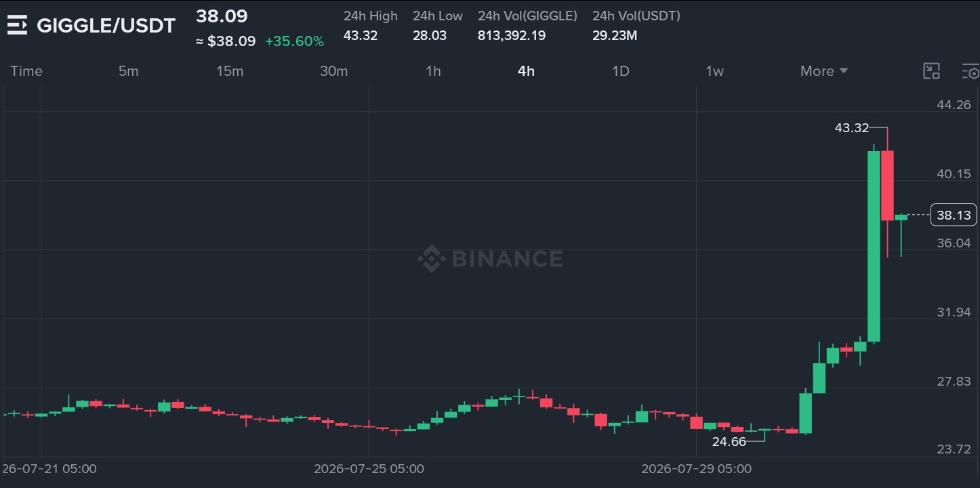The width and height of the screenshot is (980, 488).
Task: Click the 2026-07-29 05:00 time axis label
Action: tap(696, 468)
